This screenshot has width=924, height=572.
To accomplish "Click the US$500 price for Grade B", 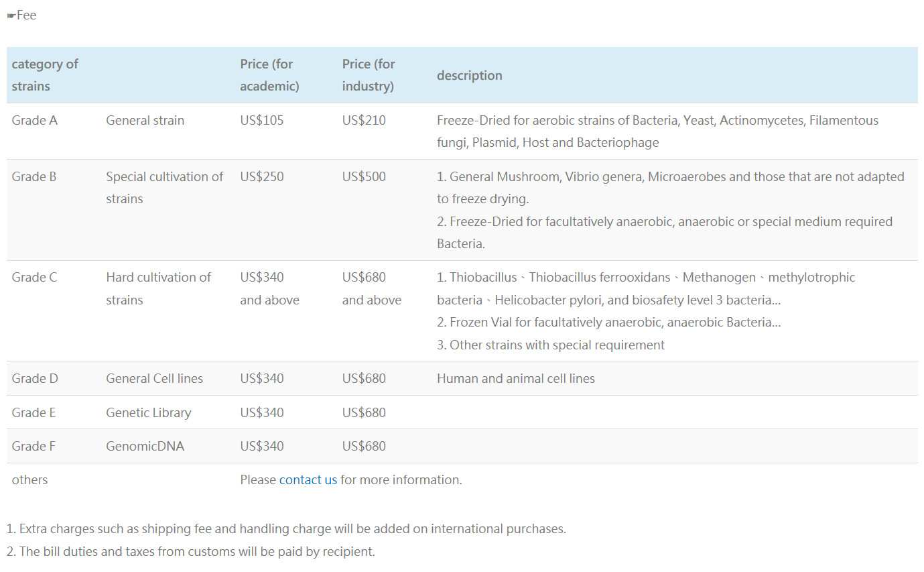I will 364,177.
